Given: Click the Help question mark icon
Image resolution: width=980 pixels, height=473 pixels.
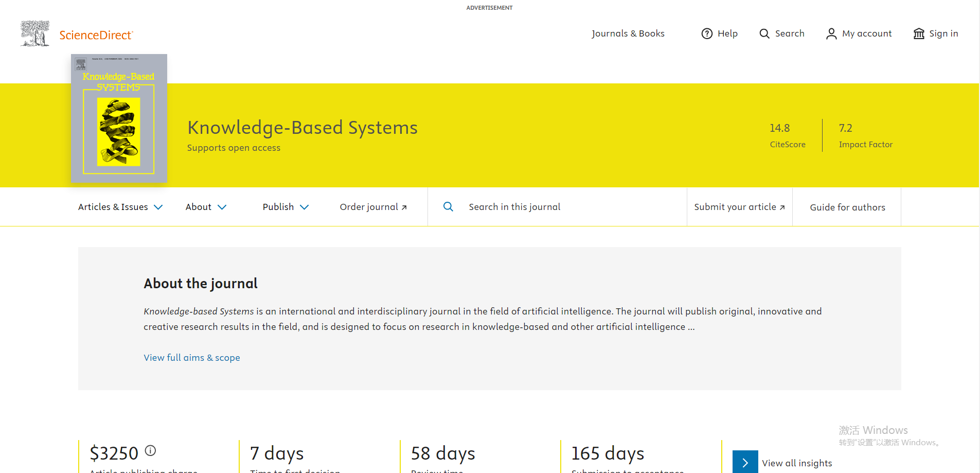Looking at the screenshot, I should click(707, 33).
